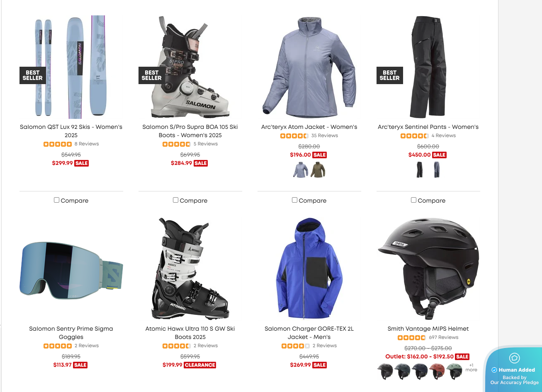Click the Salomon Charger GORE-TEX jacket image
This screenshot has height=392, width=542.
click(x=309, y=269)
